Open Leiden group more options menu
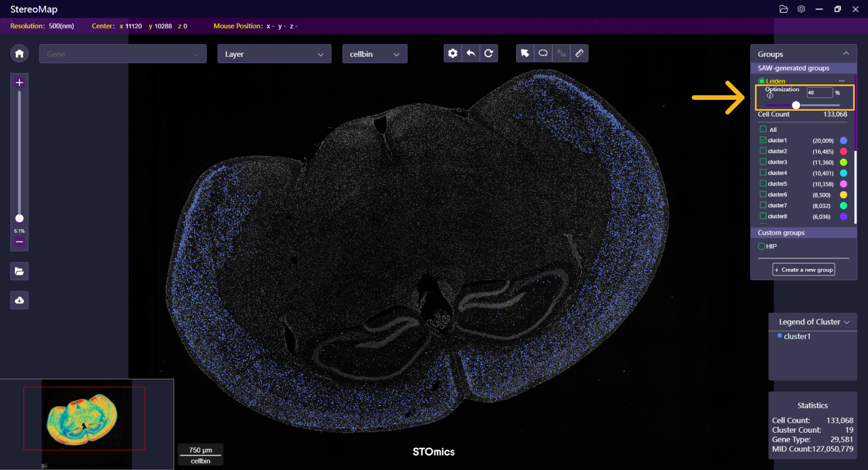 click(842, 81)
